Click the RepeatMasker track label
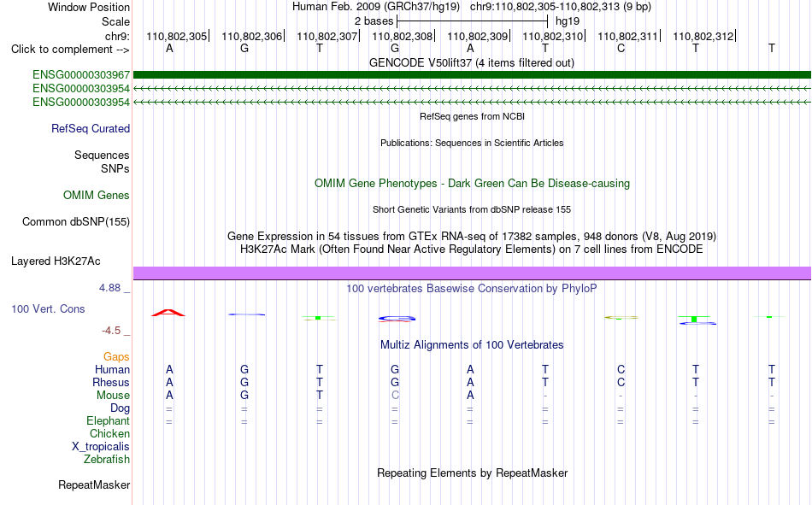Image resolution: width=812 pixels, height=505 pixels. (94, 485)
